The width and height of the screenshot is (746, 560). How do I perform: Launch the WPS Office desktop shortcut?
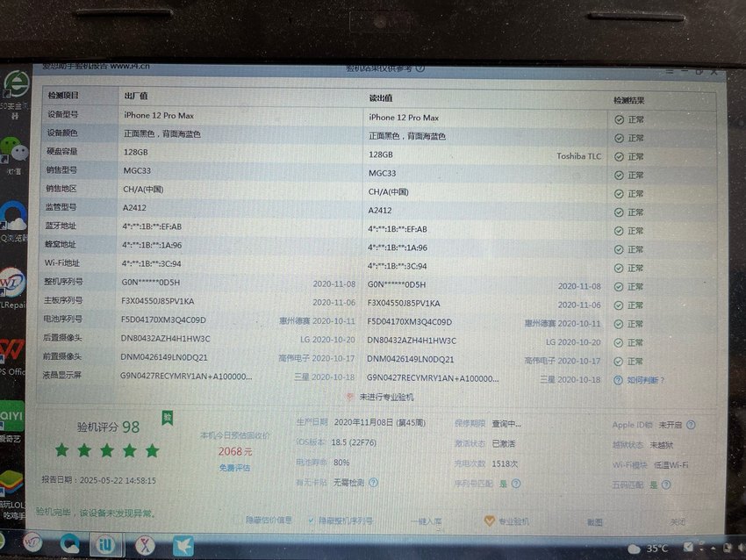[11, 350]
